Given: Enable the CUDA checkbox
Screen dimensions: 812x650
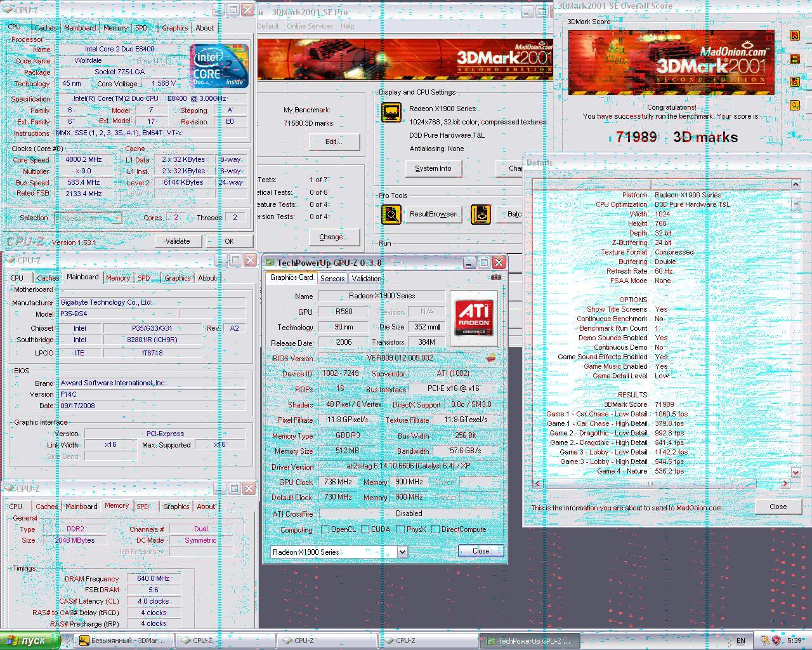Looking at the screenshot, I should pos(365,529).
